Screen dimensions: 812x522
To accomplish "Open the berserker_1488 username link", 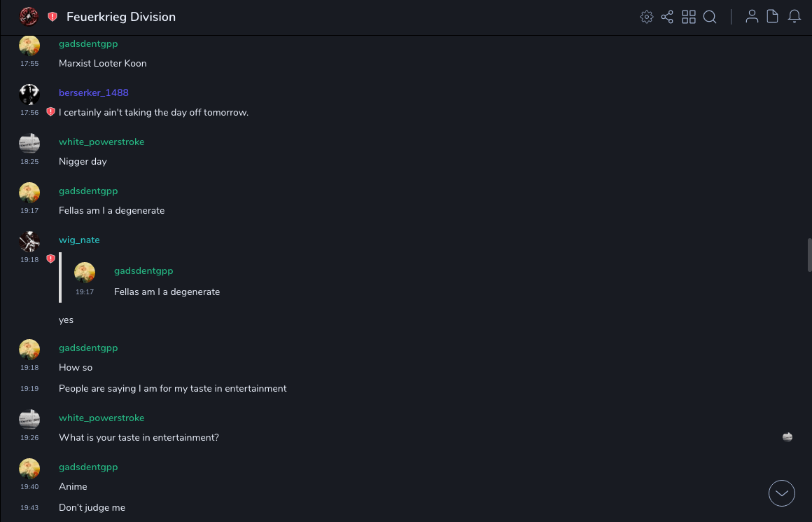I will [93, 92].
